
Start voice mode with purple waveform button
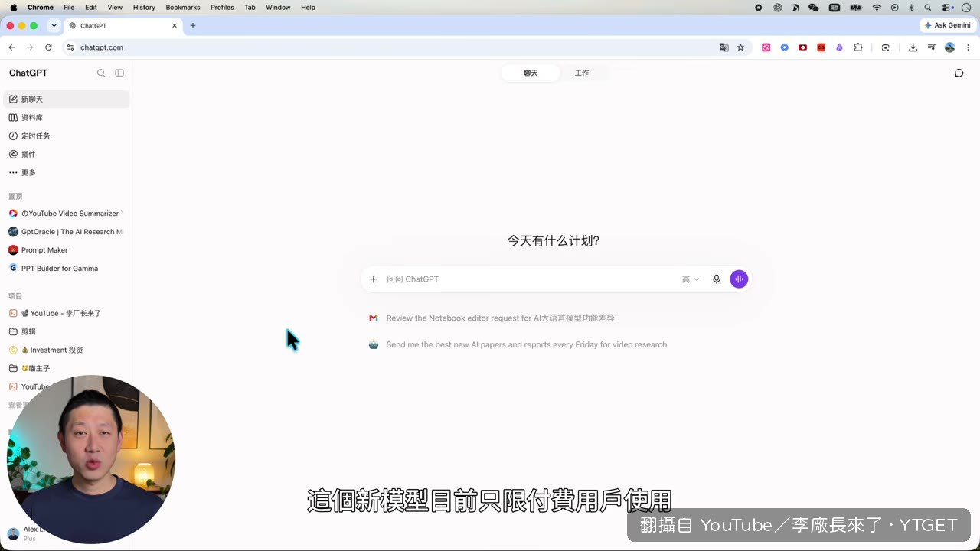point(739,279)
